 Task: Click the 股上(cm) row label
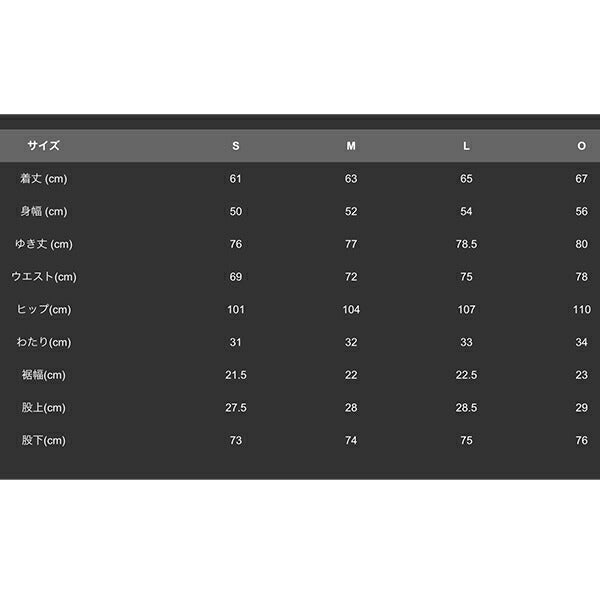(x=44, y=408)
